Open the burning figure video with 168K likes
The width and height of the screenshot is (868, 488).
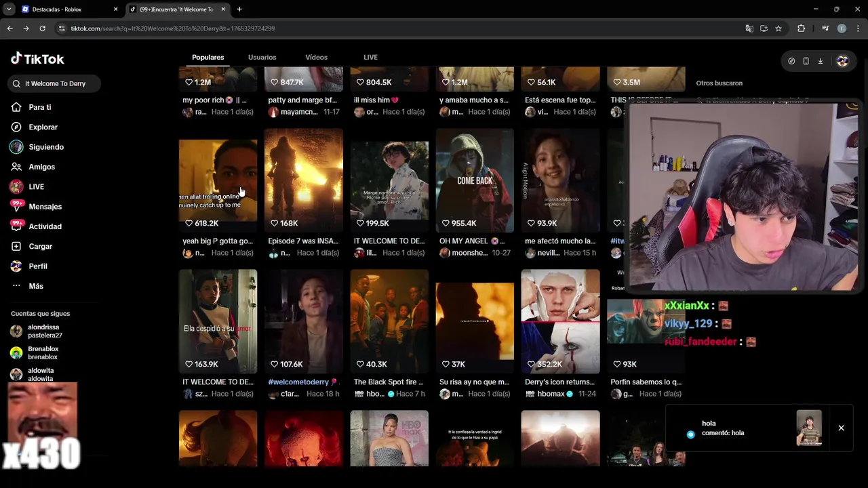(304, 180)
